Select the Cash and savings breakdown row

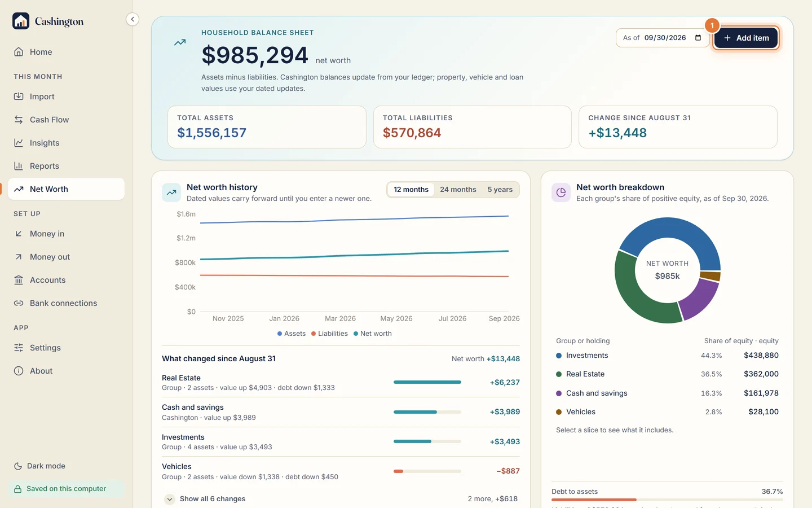667,393
